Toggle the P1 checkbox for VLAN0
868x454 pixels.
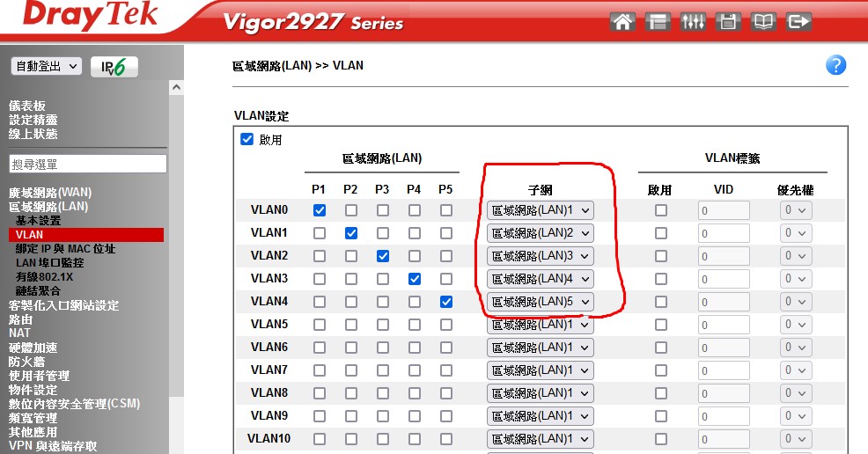coord(320,210)
